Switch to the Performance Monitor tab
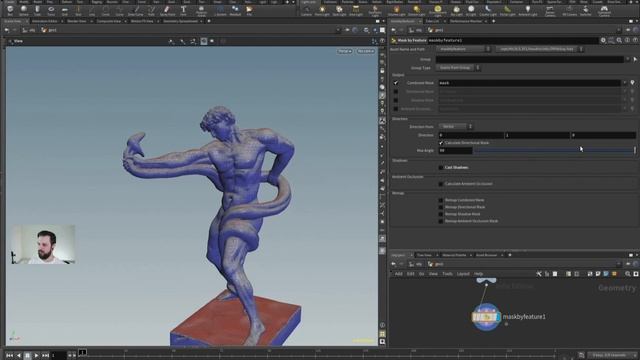The image size is (640, 360). click(x=466, y=21)
